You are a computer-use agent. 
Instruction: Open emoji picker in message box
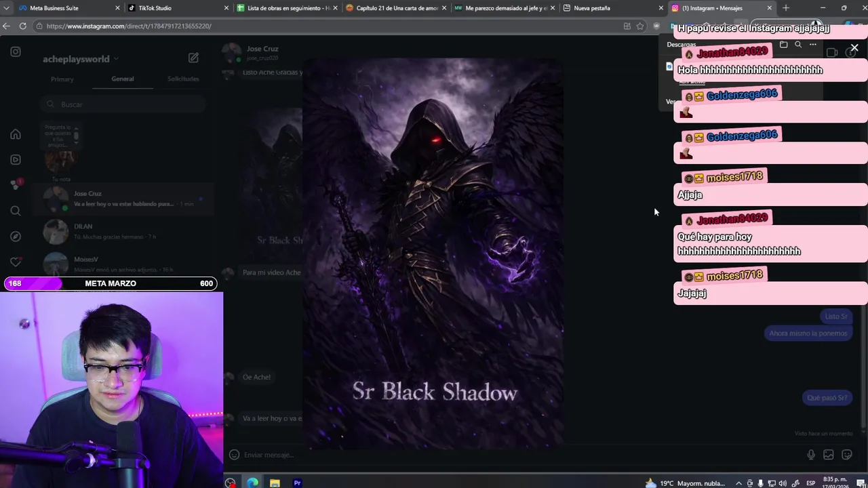[234, 455]
